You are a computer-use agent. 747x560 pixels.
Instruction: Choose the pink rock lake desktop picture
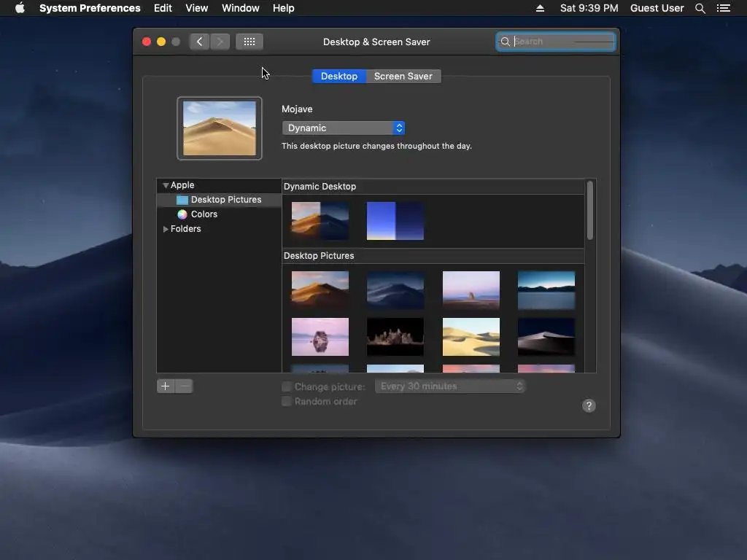pyautogui.click(x=471, y=289)
